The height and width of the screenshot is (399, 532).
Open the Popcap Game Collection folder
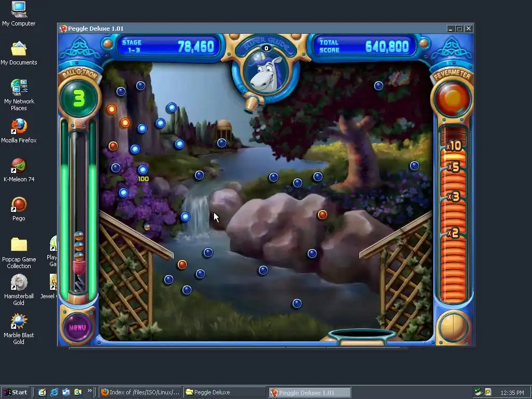[x=19, y=253]
